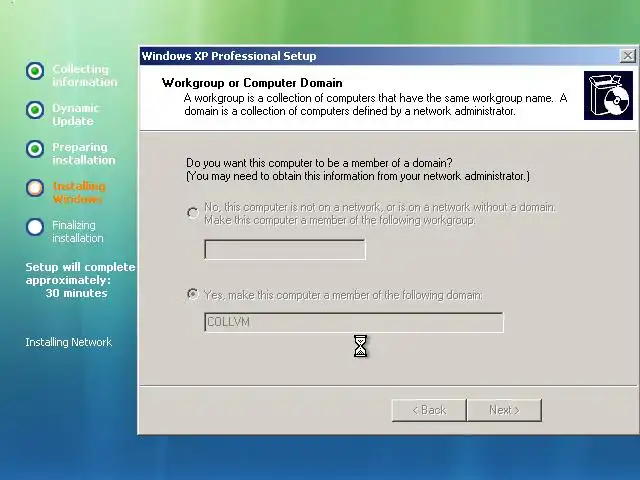Click the 'Workgroup or Computer Domain' heading
The height and width of the screenshot is (480, 640).
click(252, 83)
